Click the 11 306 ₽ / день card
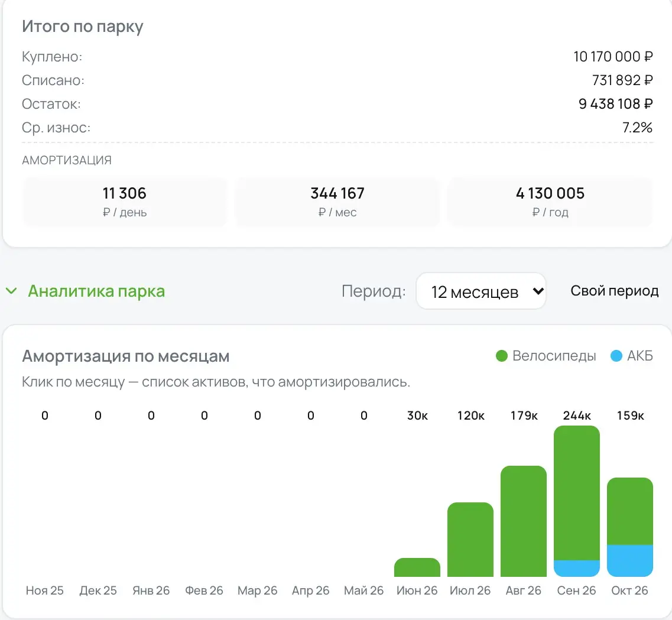Viewport: 672px width, 620px height. click(125, 202)
